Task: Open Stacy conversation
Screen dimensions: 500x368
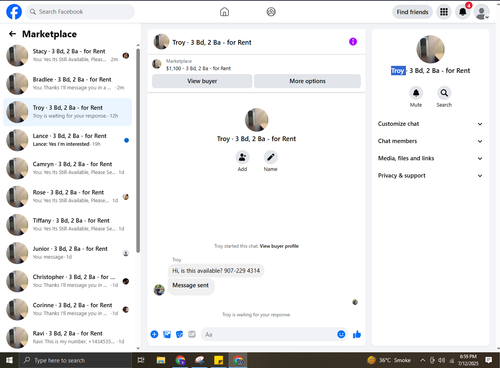Action: click(68, 55)
